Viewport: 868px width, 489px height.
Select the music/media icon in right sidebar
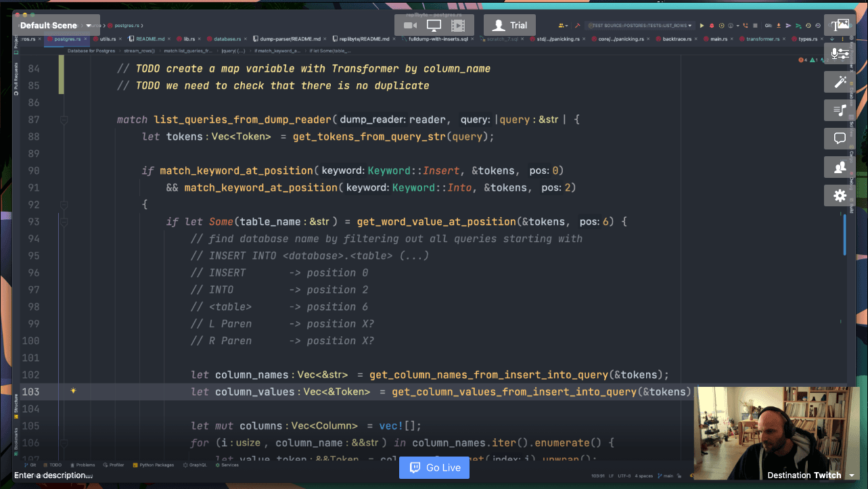pyautogui.click(x=839, y=110)
